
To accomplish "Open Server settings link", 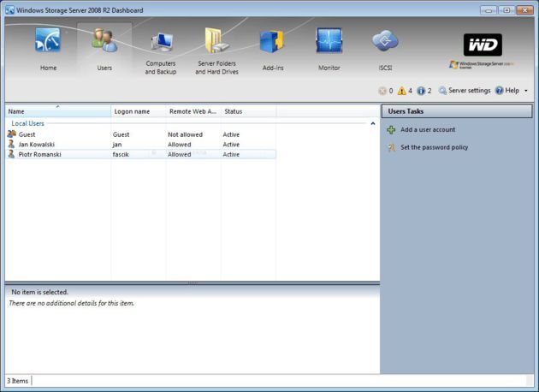I will [x=469, y=91].
